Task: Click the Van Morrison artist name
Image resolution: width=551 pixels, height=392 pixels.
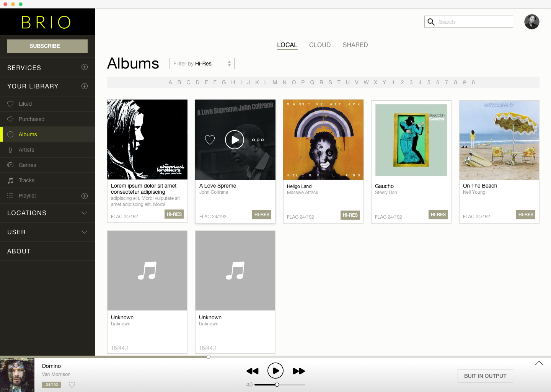Action: click(56, 374)
